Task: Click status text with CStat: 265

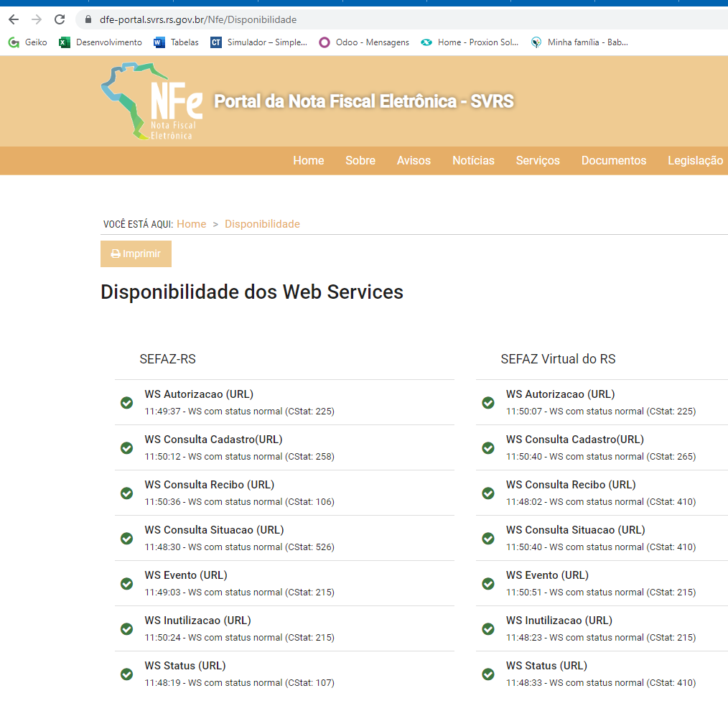Action: pyautogui.click(x=601, y=457)
